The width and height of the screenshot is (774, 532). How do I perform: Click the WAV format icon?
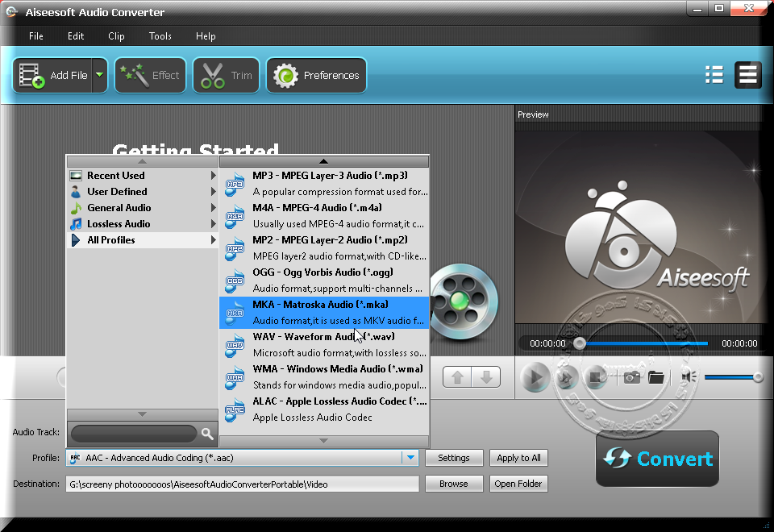click(235, 345)
